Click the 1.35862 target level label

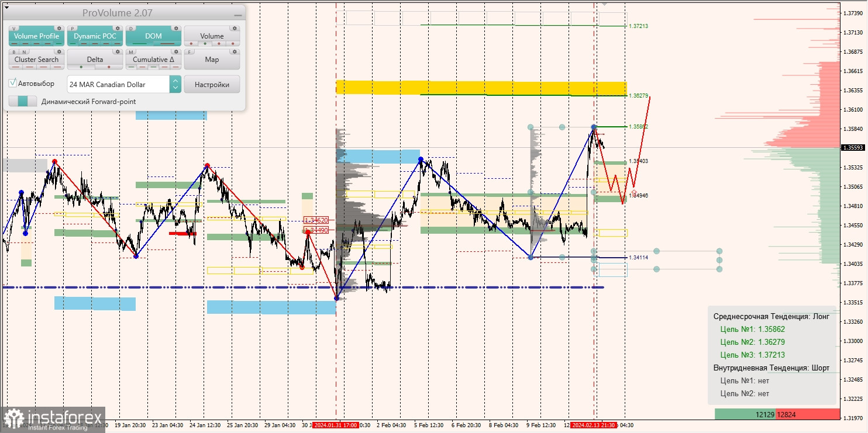[638, 127]
